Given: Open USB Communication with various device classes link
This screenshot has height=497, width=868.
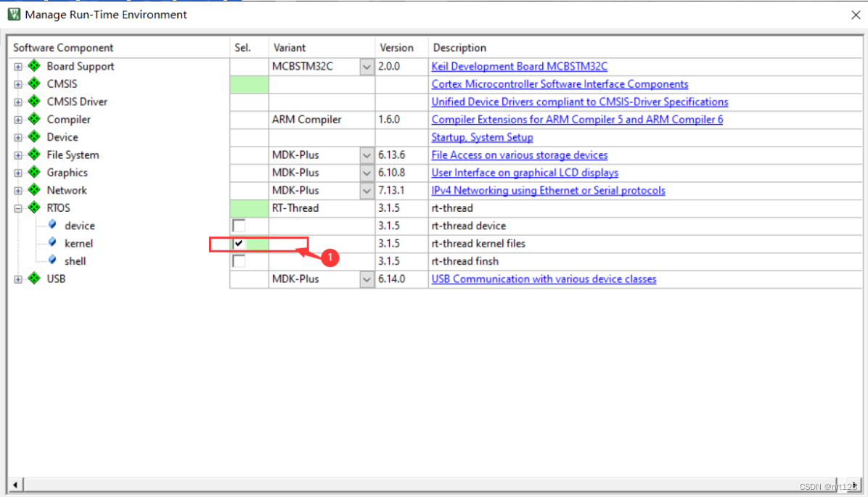Looking at the screenshot, I should (544, 279).
